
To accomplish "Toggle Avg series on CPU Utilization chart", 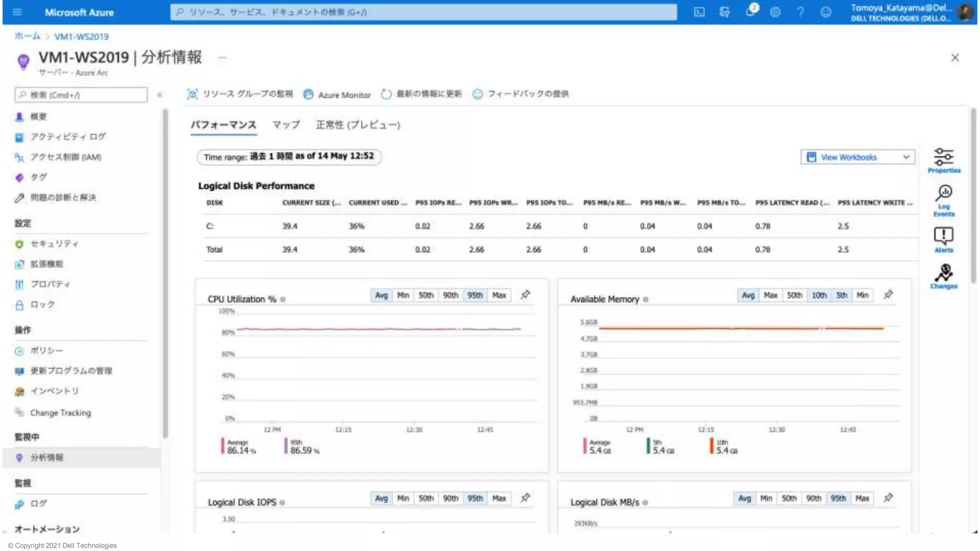I will [381, 295].
